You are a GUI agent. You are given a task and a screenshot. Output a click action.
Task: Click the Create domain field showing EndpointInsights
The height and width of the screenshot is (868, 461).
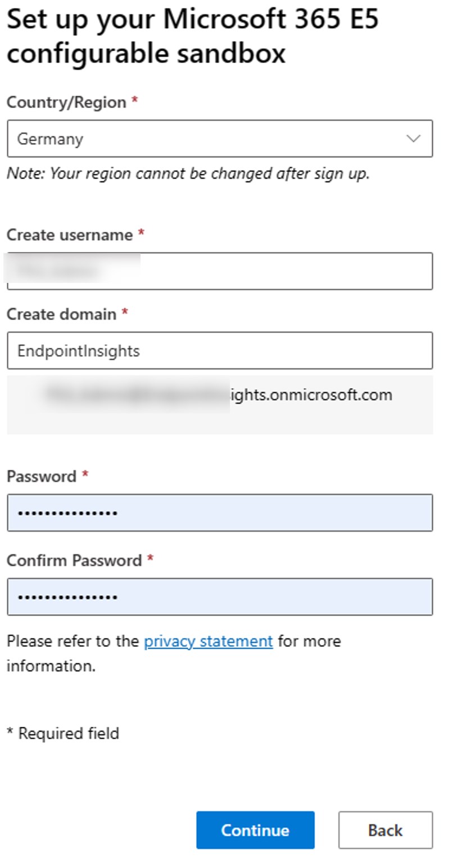click(219, 350)
